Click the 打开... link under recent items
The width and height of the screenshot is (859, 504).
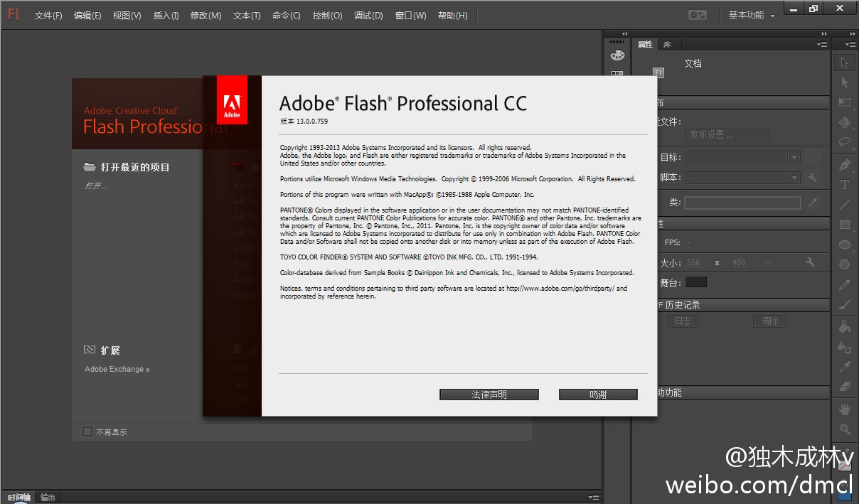point(95,186)
